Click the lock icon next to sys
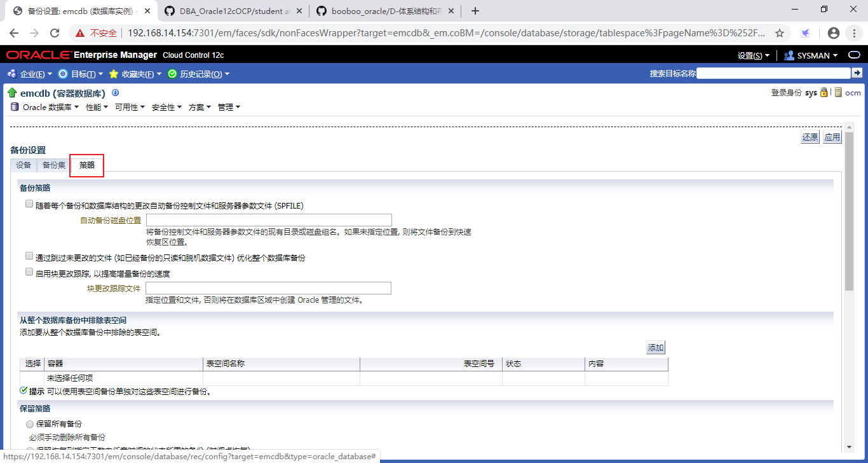Image resolution: width=868 pixels, height=463 pixels. click(x=824, y=92)
